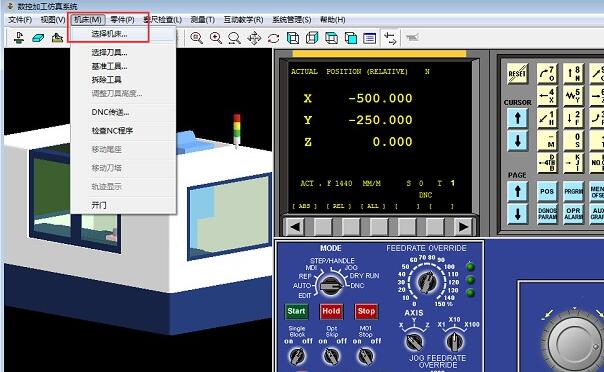Click the PAGE down arrow key
This screenshot has height=372, width=604.
(x=517, y=214)
